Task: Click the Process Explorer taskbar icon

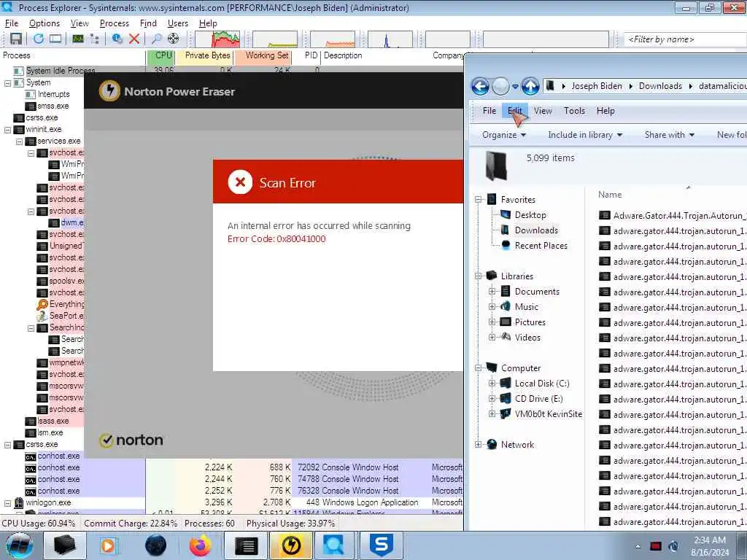Action: (x=335, y=545)
